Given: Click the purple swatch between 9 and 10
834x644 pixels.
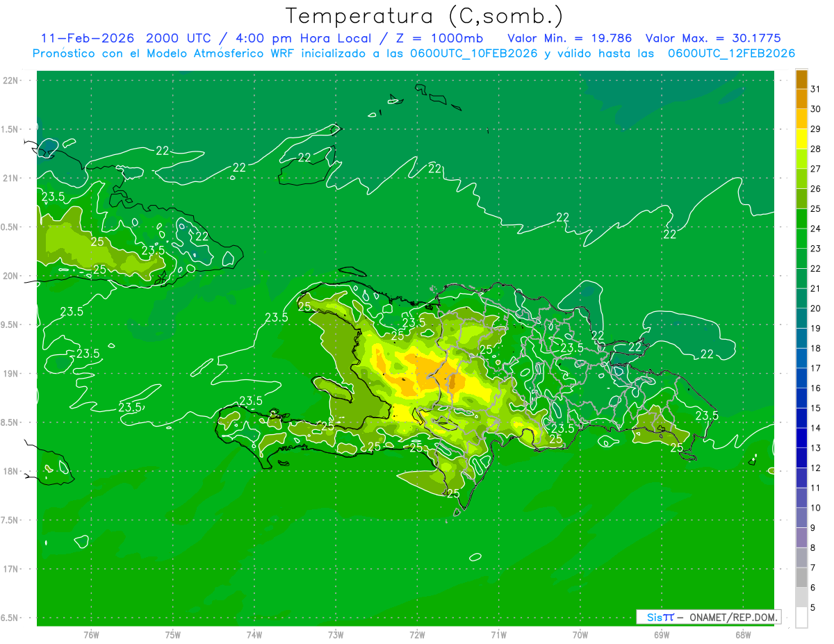Looking at the screenshot, I should click(x=801, y=518).
